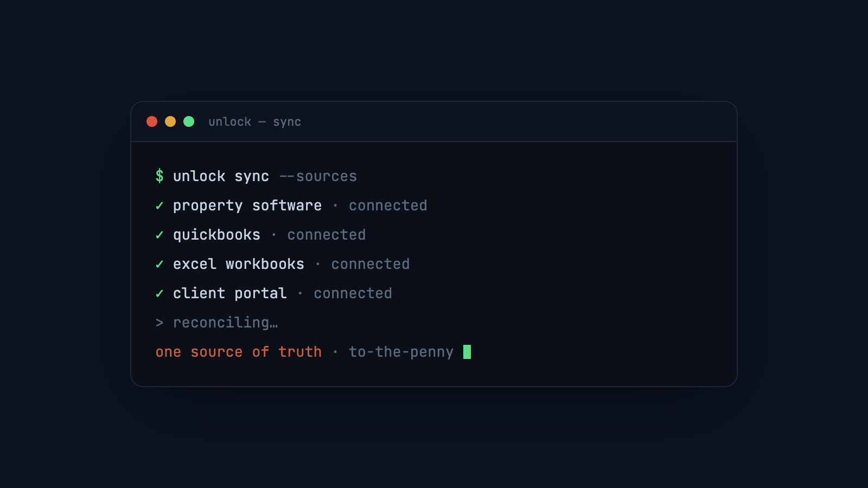Click the arrow before reconciling
Viewport: 868px width, 488px height.
click(x=159, y=323)
